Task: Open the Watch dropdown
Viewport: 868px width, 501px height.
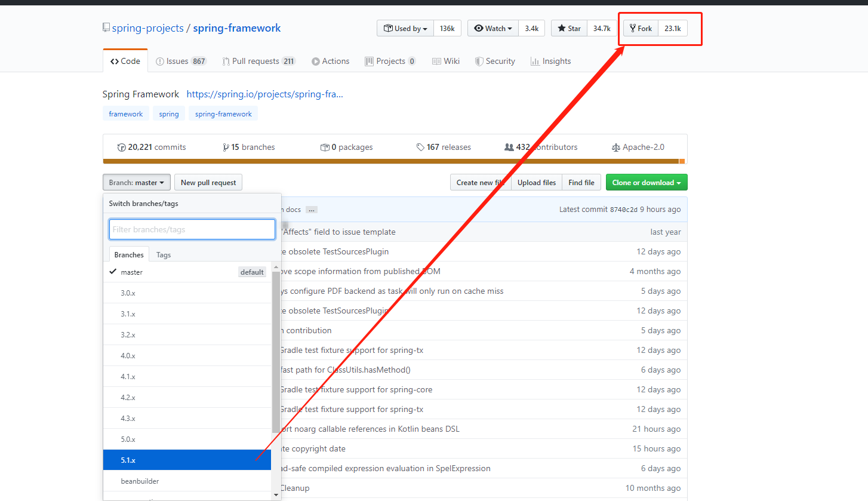Action: 493,28
